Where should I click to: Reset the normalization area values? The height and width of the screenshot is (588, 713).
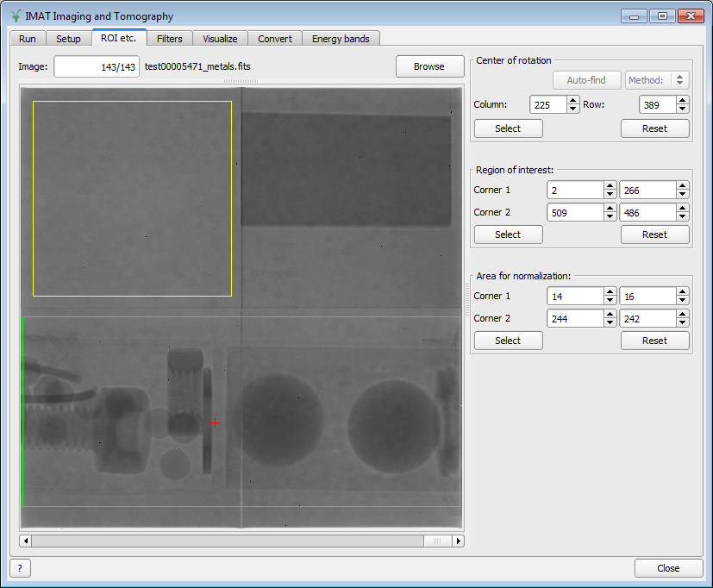[654, 340]
